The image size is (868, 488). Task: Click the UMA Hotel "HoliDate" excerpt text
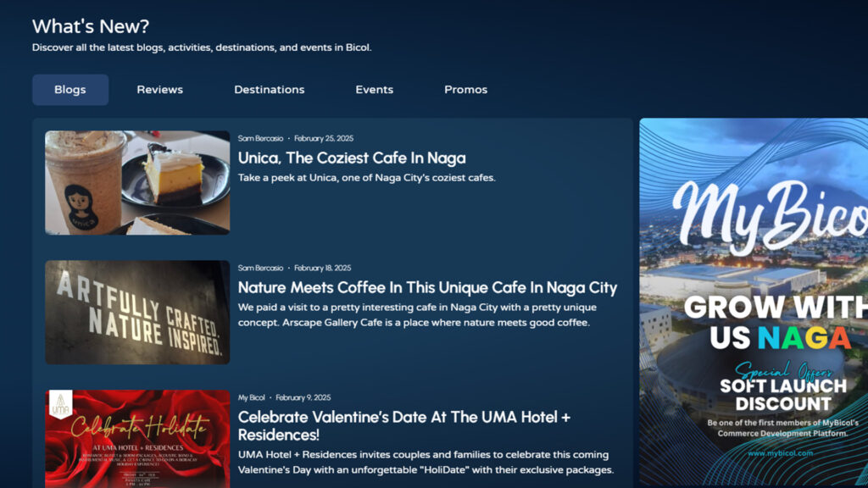(x=426, y=462)
